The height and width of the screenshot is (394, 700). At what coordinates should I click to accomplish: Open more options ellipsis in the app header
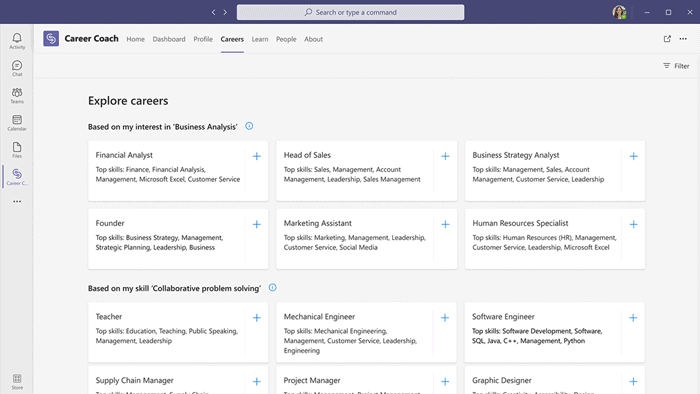pyautogui.click(x=683, y=39)
